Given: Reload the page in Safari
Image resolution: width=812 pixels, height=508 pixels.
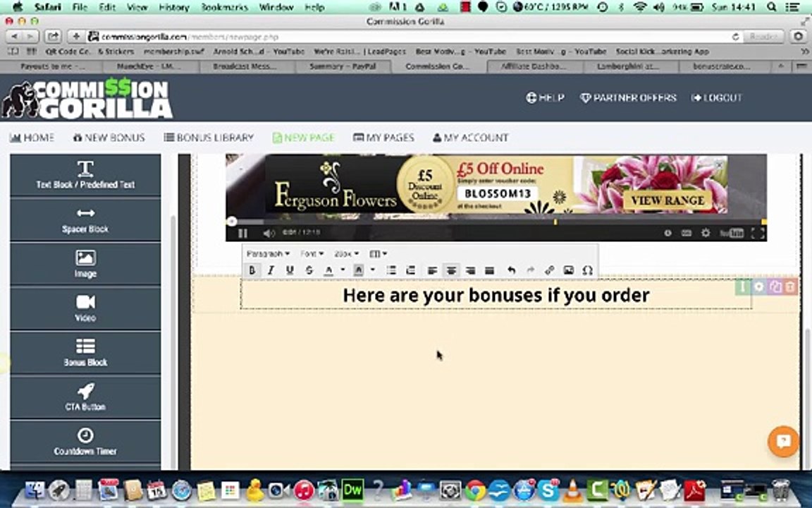Looking at the screenshot, I should tap(735, 37).
